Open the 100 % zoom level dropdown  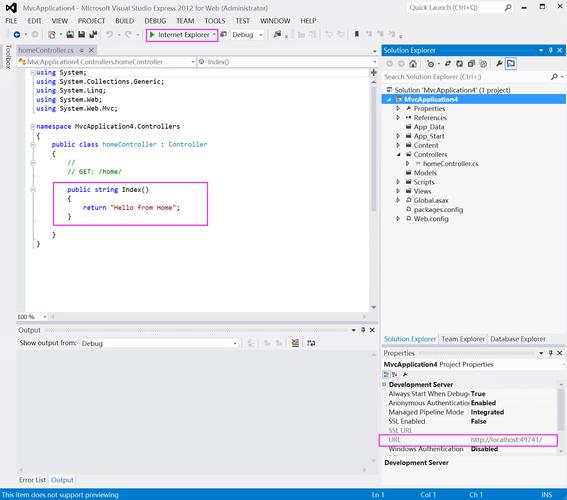(x=45, y=317)
